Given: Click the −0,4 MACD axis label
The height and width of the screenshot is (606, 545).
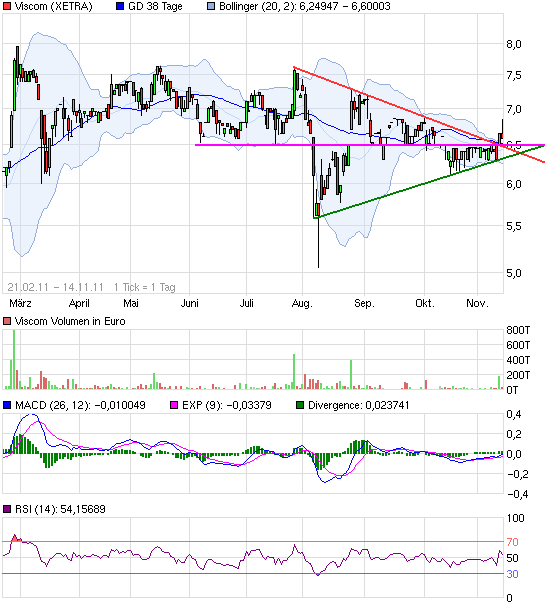Looking at the screenshot, I should [x=518, y=494].
